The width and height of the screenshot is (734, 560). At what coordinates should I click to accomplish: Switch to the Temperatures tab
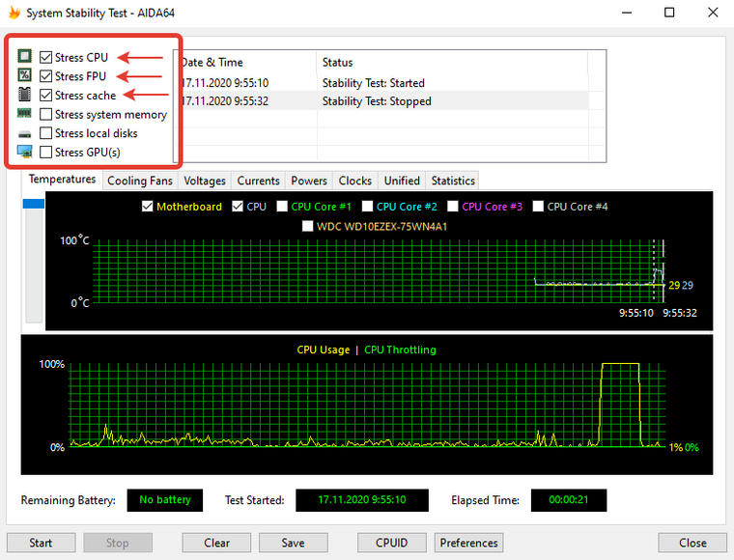(62, 180)
